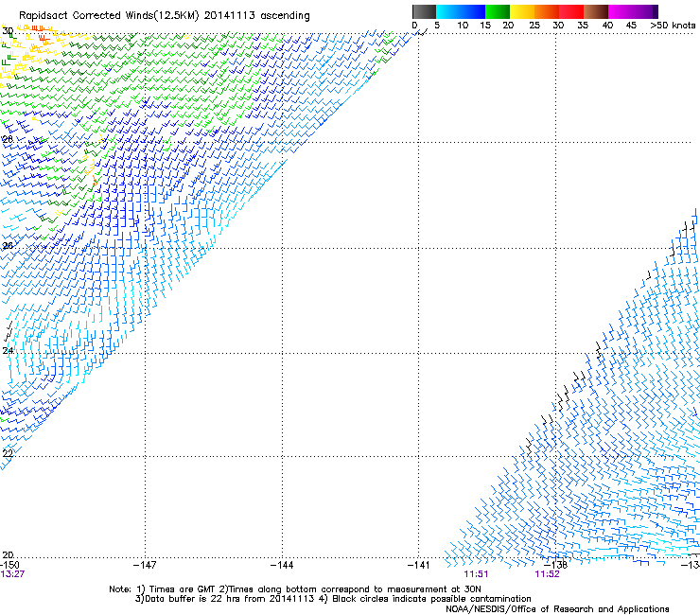Click the '13:27' time label
700x615 pixels.
tap(12, 574)
